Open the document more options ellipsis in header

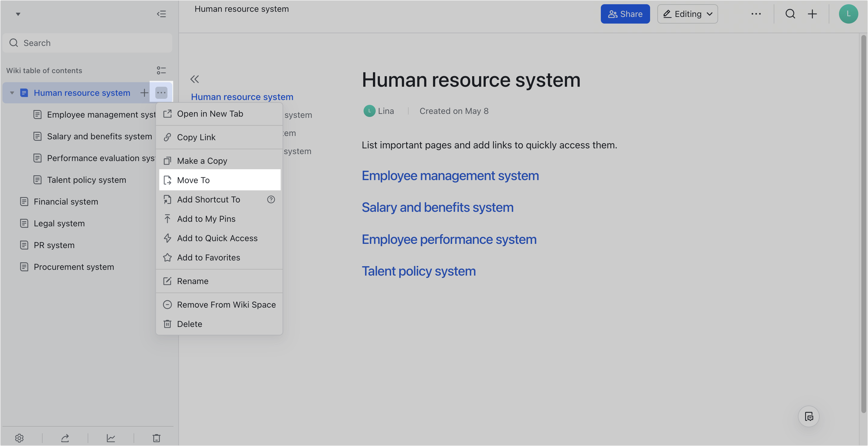tap(756, 14)
